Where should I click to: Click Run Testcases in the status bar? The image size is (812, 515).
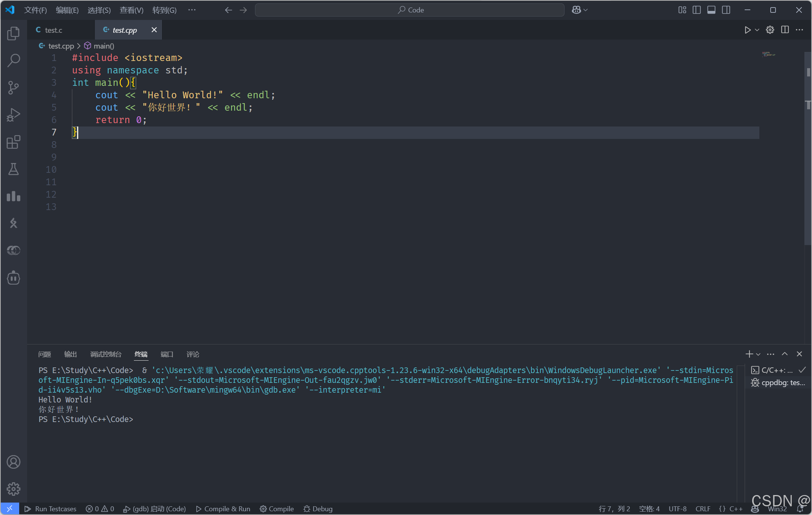50,509
